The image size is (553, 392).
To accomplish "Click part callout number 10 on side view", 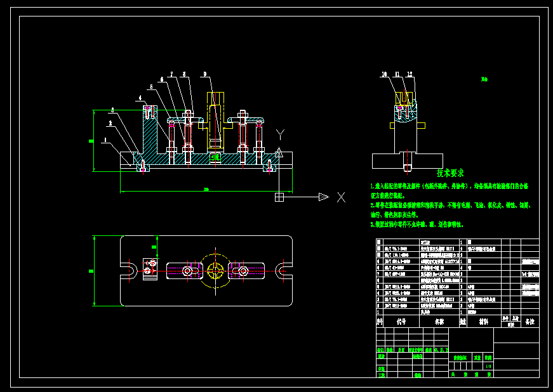I will point(384,74).
